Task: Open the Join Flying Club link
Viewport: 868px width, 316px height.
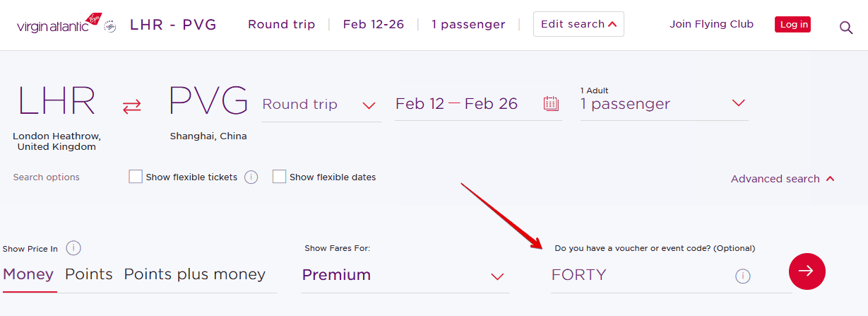Action: 711,24
